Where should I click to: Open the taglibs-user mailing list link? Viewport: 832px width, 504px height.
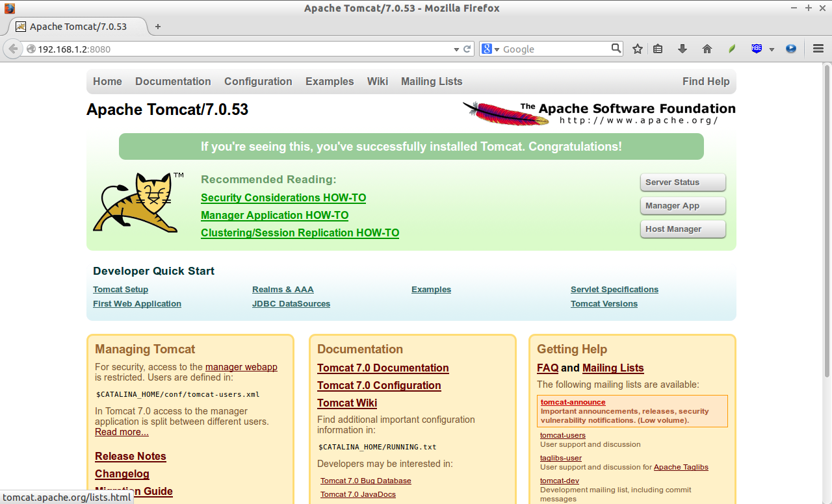point(561,458)
